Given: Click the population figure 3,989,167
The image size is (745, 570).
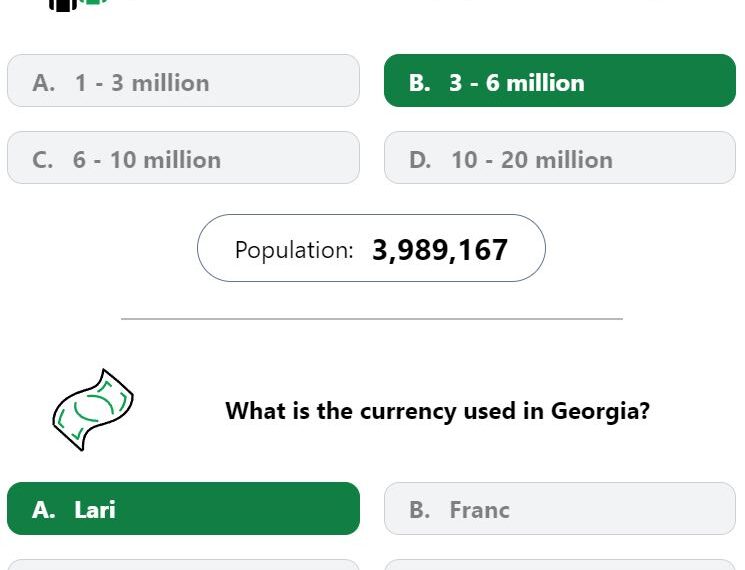Looking at the screenshot, I should pyautogui.click(x=440, y=250).
